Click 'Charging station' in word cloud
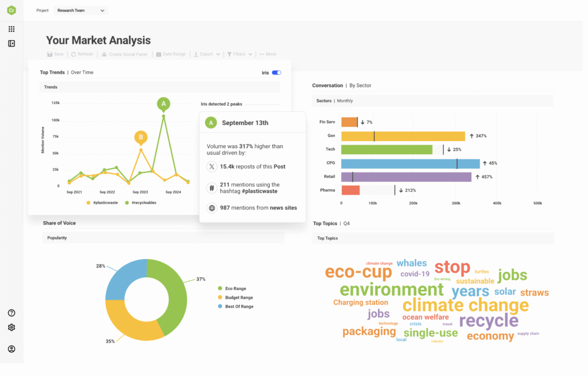588x376 pixels. (x=361, y=303)
